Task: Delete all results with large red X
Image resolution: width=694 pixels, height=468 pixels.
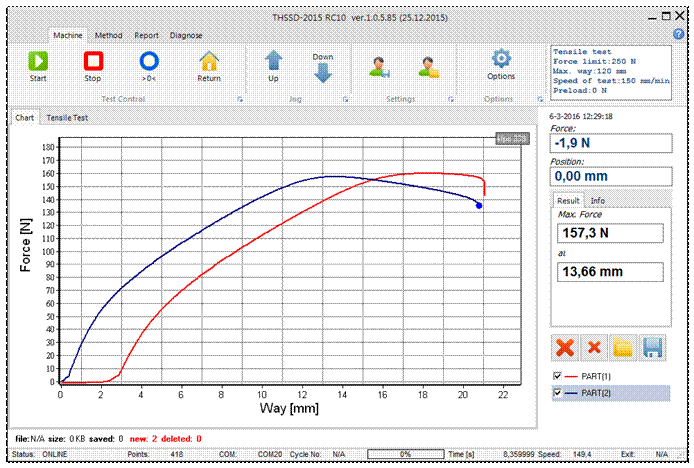Action: coord(565,348)
